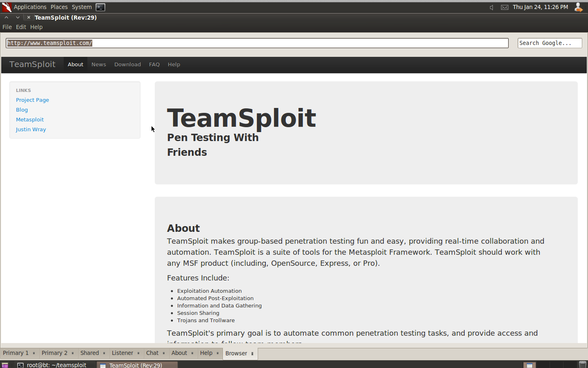Image resolution: width=588 pixels, height=368 pixels.
Task: Click the window roll-down arrow in title bar
Action: 18,18
